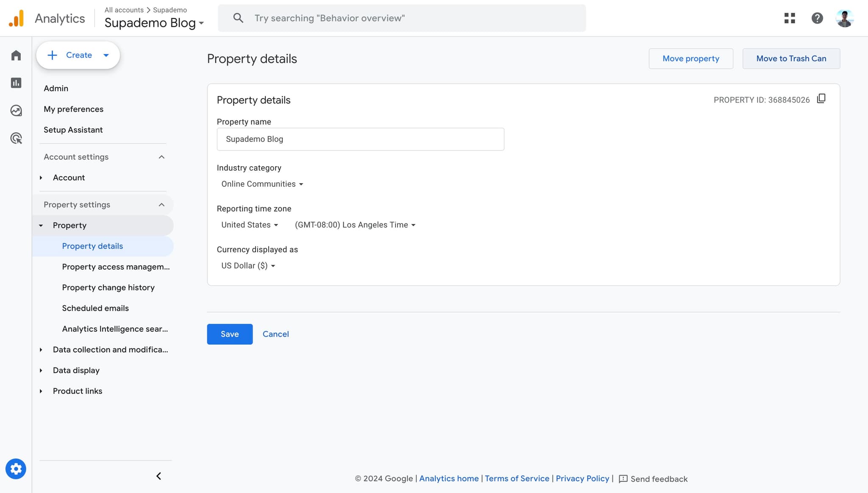Open the Home icon in left rail
The height and width of the screenshot is (493, 868).
point(16,56)
